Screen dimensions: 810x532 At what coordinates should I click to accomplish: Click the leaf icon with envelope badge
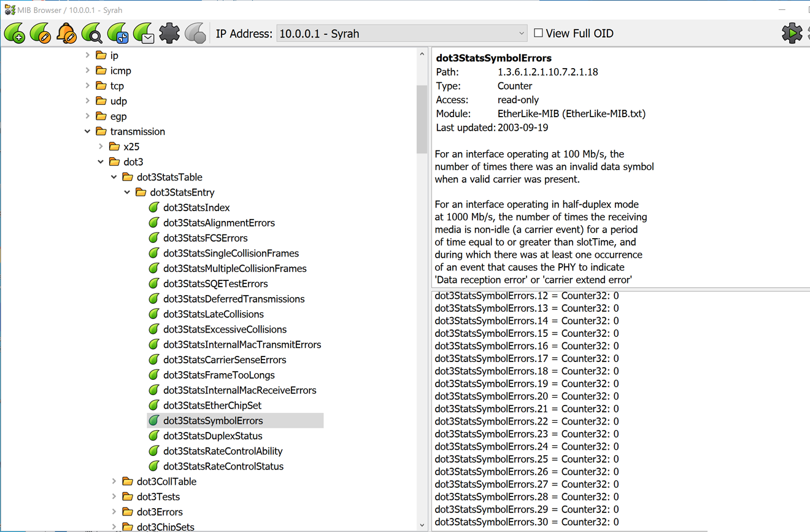tap(144, 33)
